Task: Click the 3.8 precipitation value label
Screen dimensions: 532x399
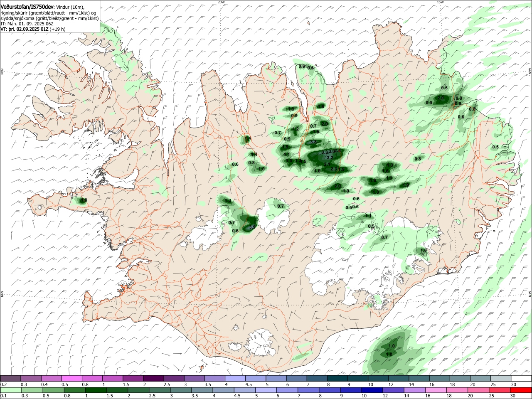Action: [x=314, y=142]
